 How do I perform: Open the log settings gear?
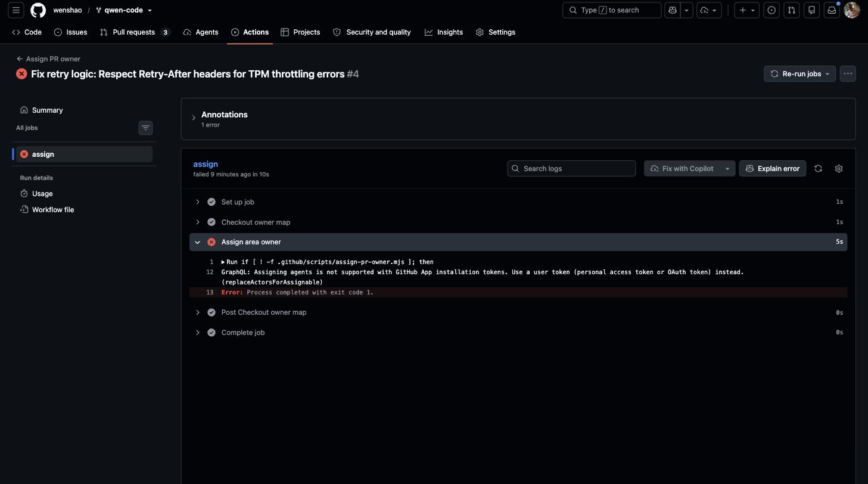839,169
